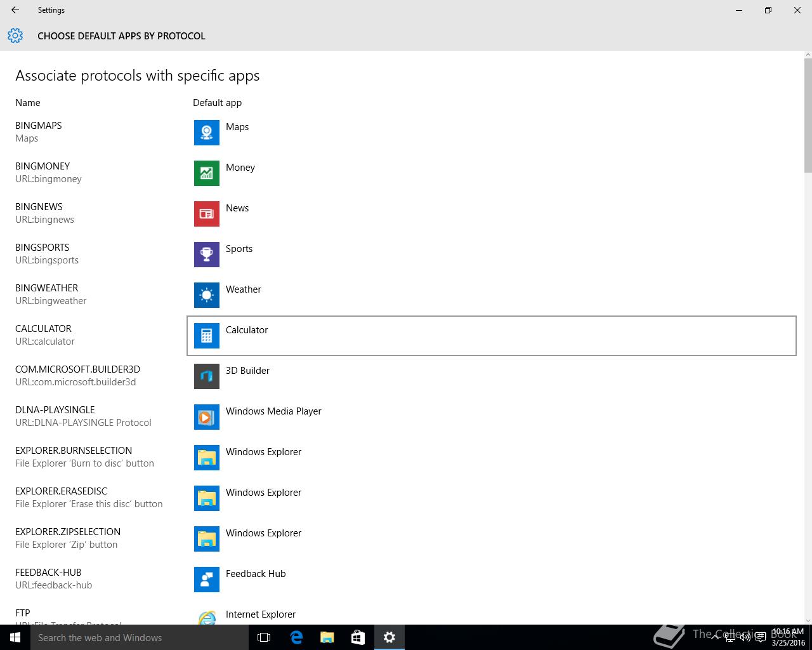Click the Calculator app icon
This screenshot has height=650, width=812.
pyautogui.click(x=207, y=336)
